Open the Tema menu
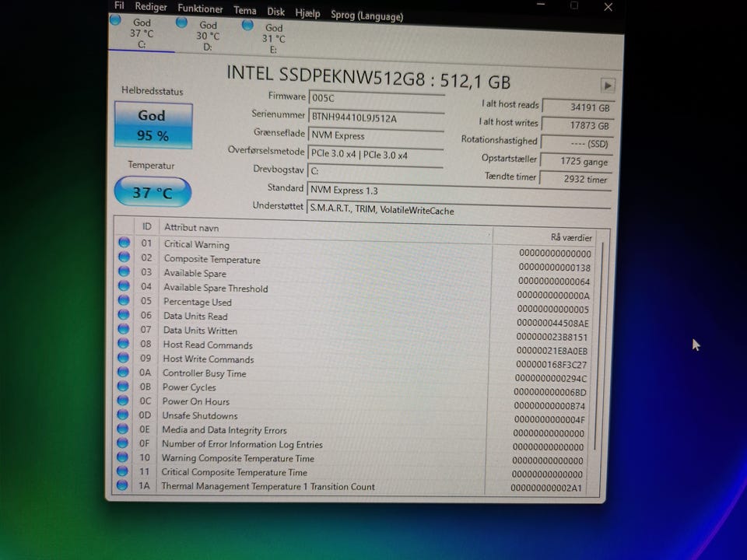The image size is (747, 560). 244,10
